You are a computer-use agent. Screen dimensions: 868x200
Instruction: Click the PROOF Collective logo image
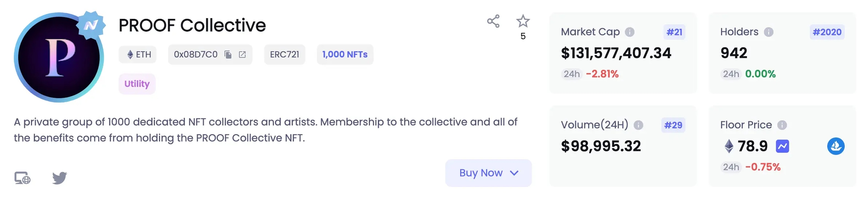click(59, 57)
